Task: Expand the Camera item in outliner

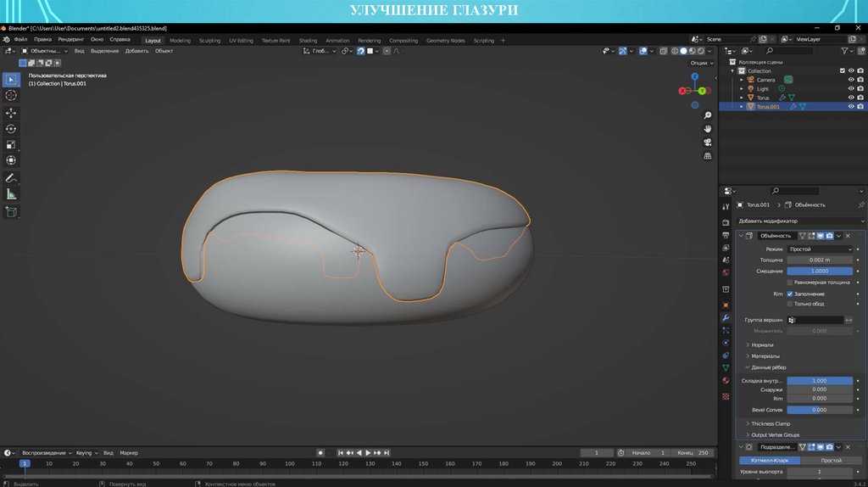Action: click(x=741, y=80)
